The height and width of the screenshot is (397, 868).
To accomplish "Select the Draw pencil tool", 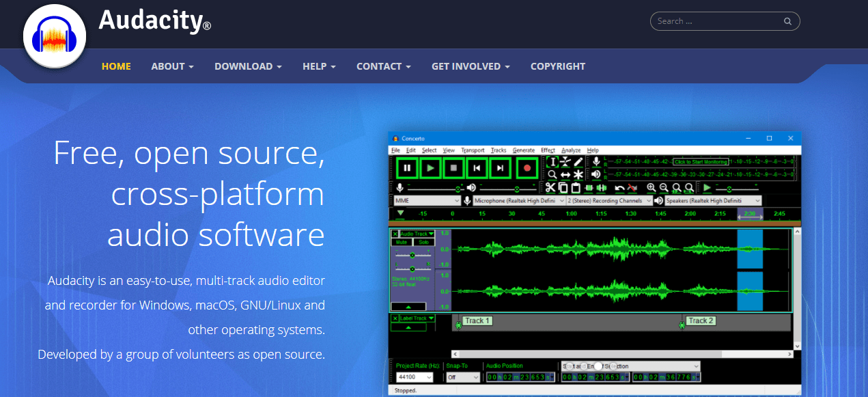I will [578, 162].
